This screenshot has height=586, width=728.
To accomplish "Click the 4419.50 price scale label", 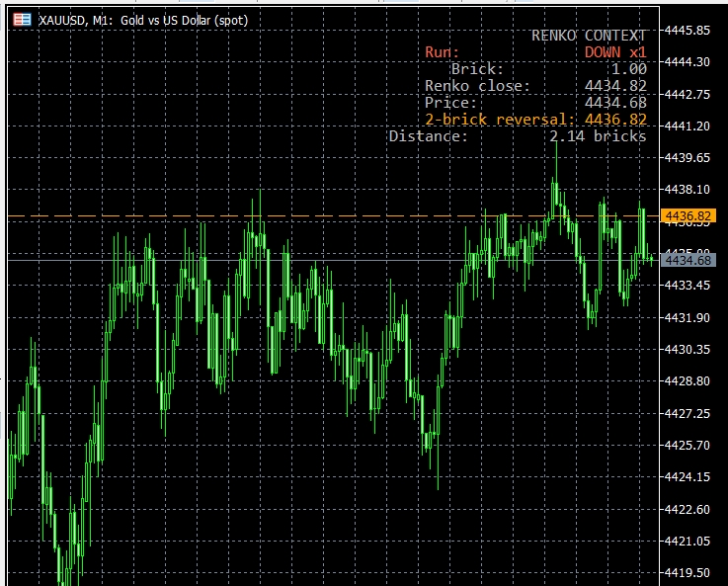I will pyautogui.click(x=688, y=573).
